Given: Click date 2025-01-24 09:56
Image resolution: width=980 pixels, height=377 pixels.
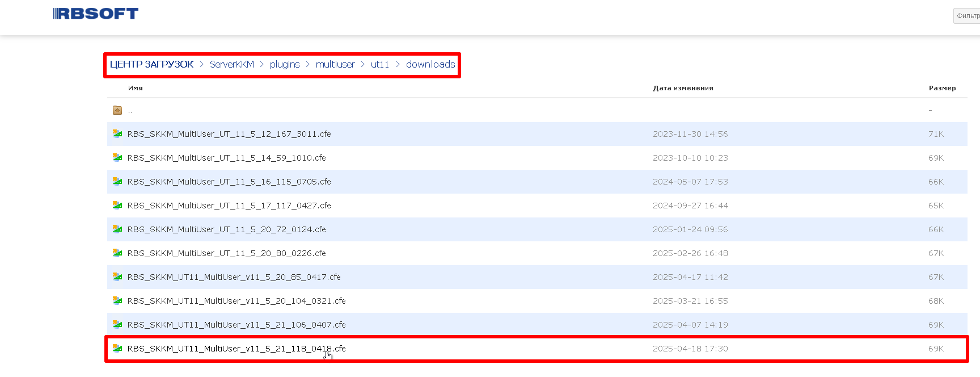Looking at the screenshot, I should coord(690,229).
